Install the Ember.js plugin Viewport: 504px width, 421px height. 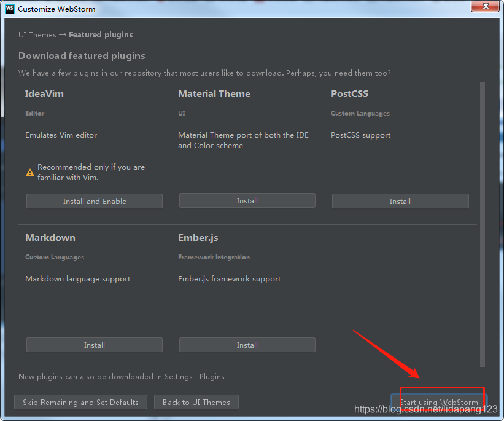247,345
